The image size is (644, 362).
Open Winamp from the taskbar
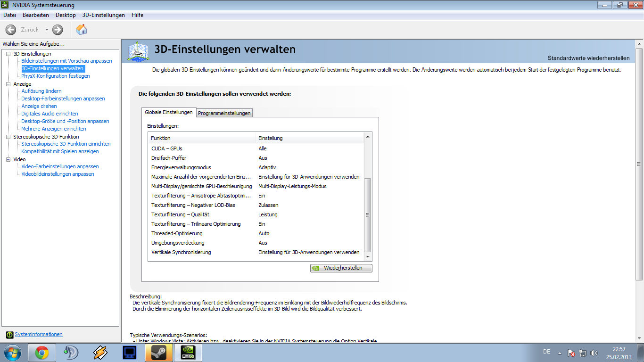[x=100, y=353]
